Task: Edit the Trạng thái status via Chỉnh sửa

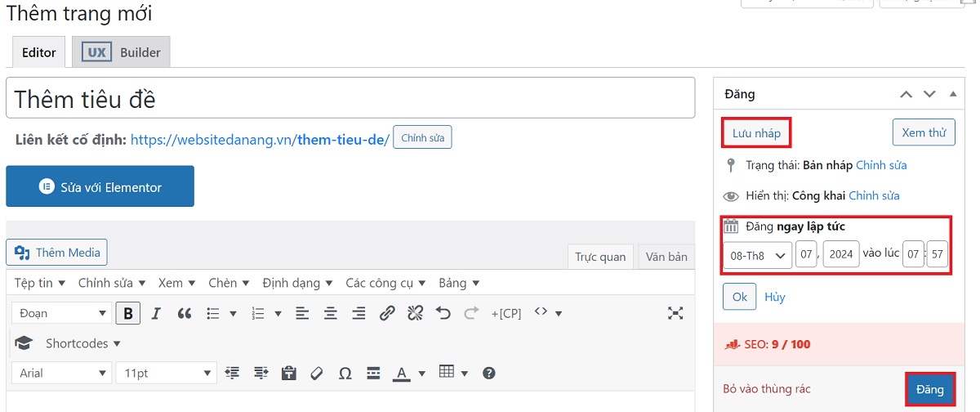Action: tap(881, 165)
